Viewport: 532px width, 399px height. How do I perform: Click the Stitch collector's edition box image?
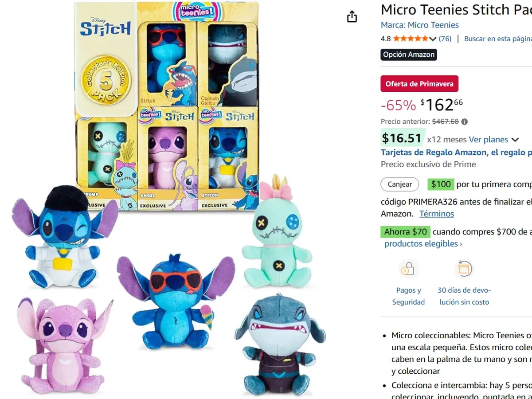[x=164, y=102]
